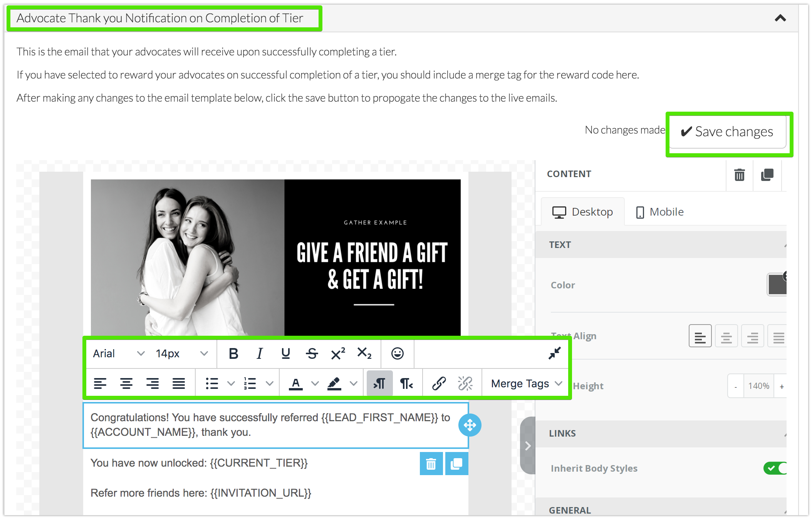Delete content using Content panel trash icon
Image resolution: width=812 pixels, height=519 pixels.
(x=739, y=175)
